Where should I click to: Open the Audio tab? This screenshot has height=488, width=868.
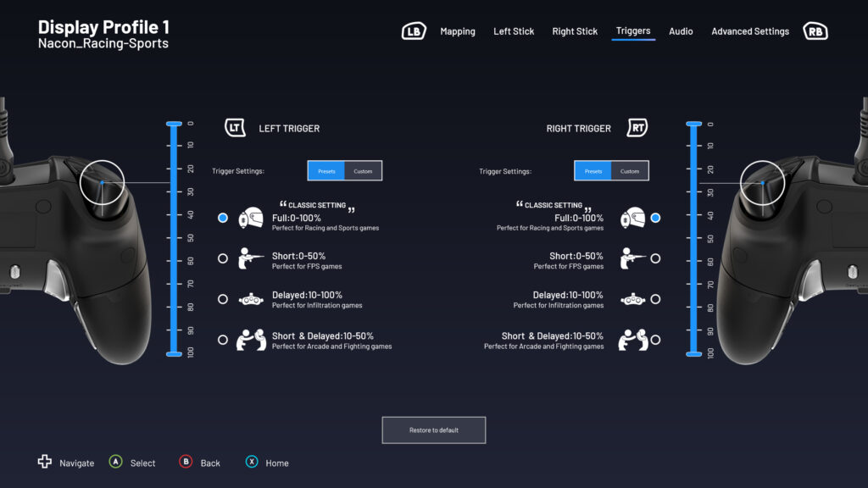681,31
